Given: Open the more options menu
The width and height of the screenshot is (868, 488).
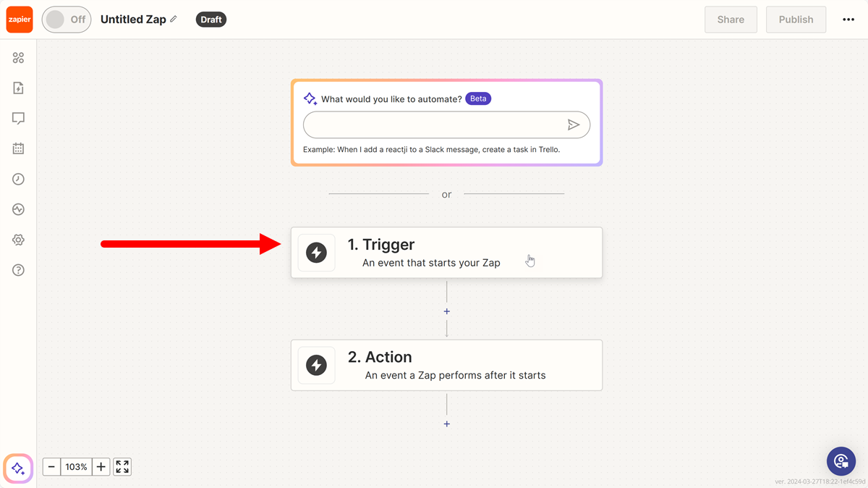Looking at the screenshot, I should click(x=848, y=20).
